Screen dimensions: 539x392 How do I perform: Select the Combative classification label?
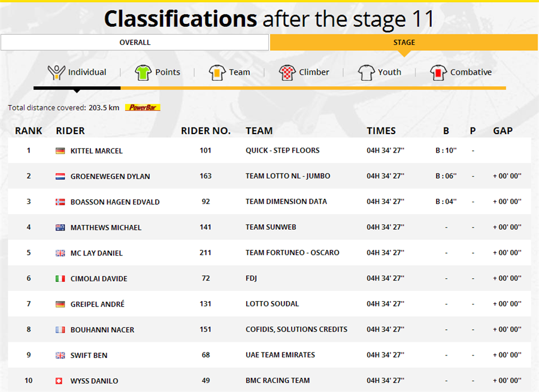pos(471,72)
